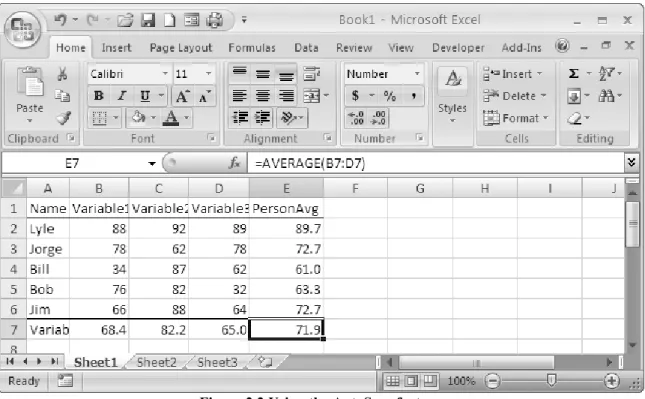645x399 pixels.
Task: Click the Open folder icon
Action: (125, 20)
